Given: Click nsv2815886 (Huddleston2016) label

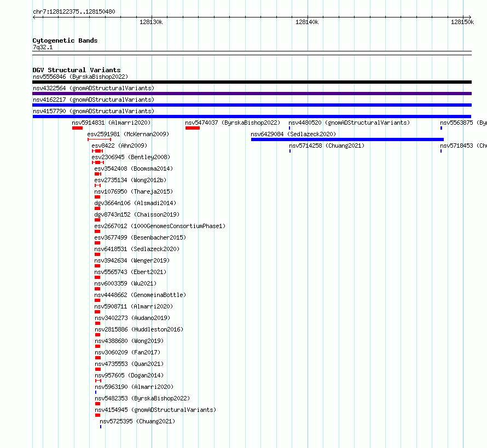Looking at the screenshot, I should (x=139, y=329).
